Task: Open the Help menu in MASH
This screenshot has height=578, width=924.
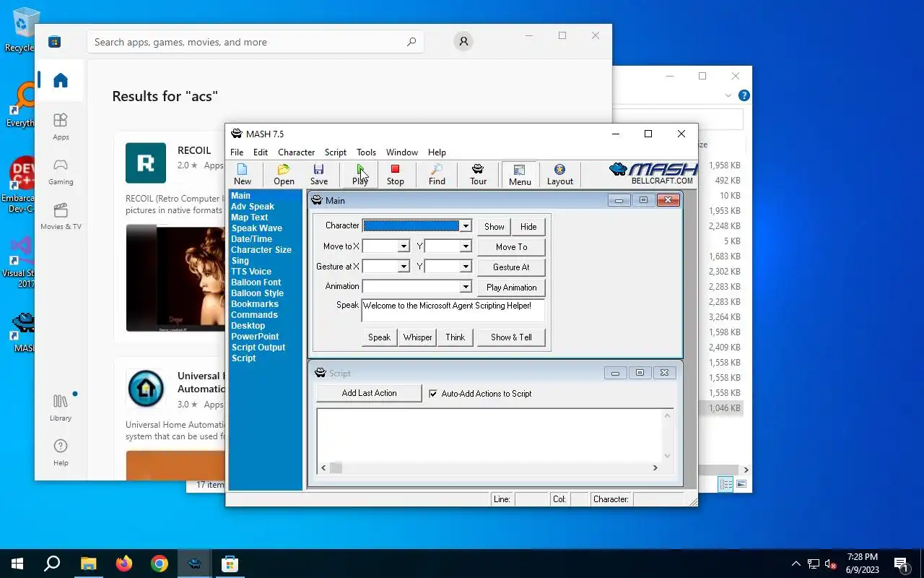Action: coord(437,152)
